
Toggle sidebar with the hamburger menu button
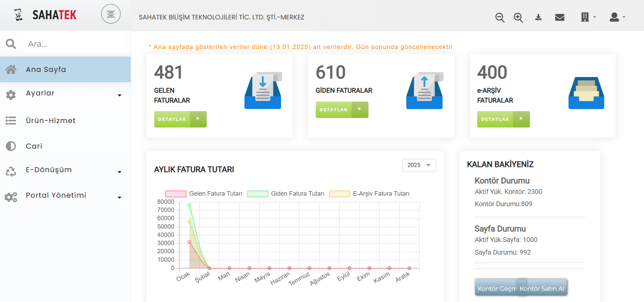pyautogui.click(x=111, y=14)
